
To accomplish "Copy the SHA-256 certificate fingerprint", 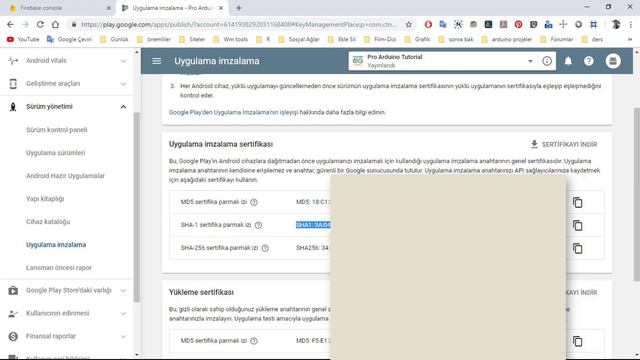I will pos(577,248).
